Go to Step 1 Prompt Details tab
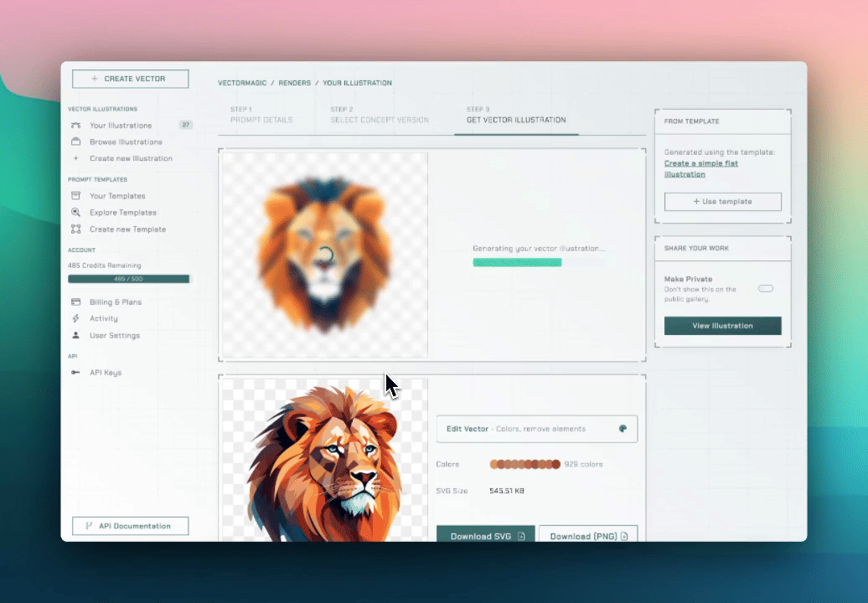The width and height of the screenshot is (868, 603). (261, 116)
